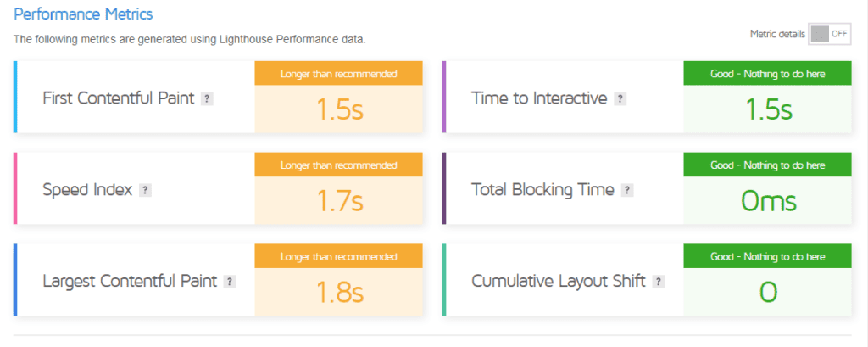Image resolution: width=868 pixels, height=347 pixels.
Task: Toggle the Metric details OFF switch
Action: 829,34
